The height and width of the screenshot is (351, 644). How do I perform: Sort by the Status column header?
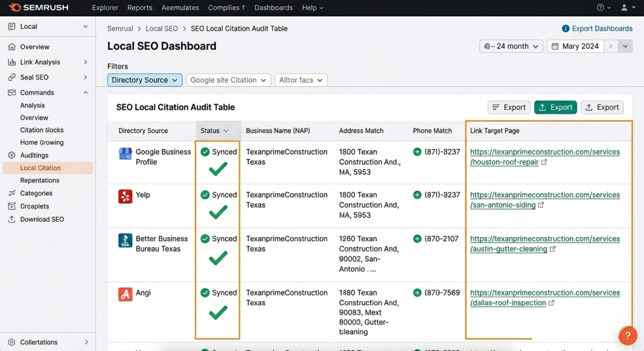[x=218, y=131]
